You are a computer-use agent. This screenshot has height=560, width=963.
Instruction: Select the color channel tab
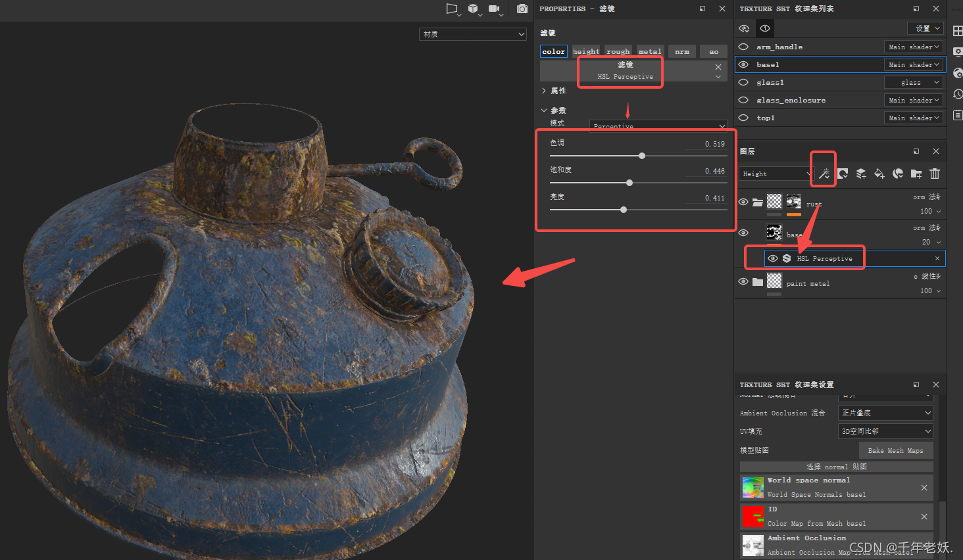[554, 51]
